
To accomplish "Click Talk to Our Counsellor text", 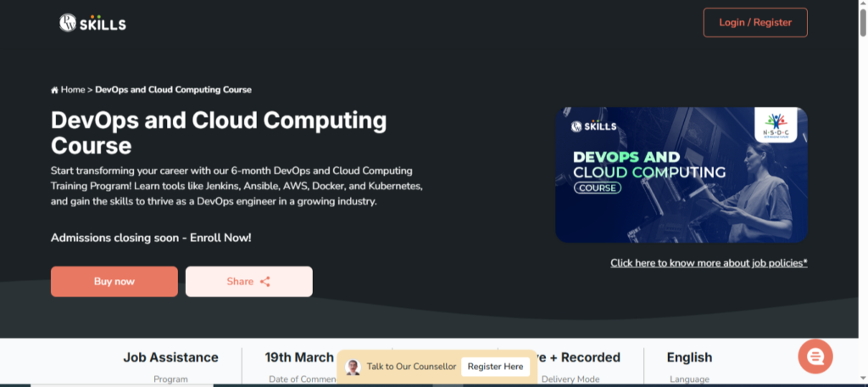I will pos(411,367).
